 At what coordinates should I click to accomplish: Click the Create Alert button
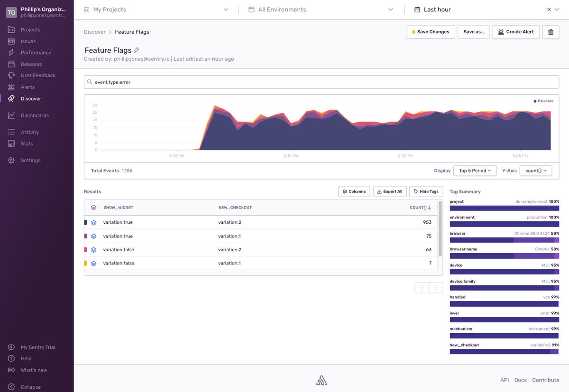click(516, 32)
